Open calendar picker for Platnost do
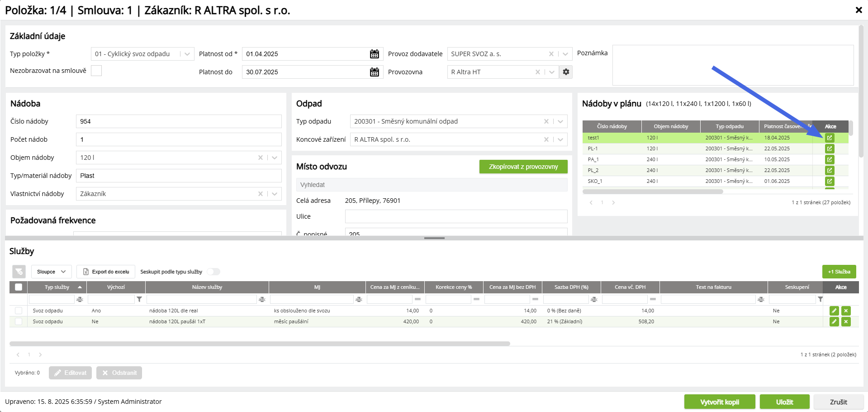 (x=374, y=72)
